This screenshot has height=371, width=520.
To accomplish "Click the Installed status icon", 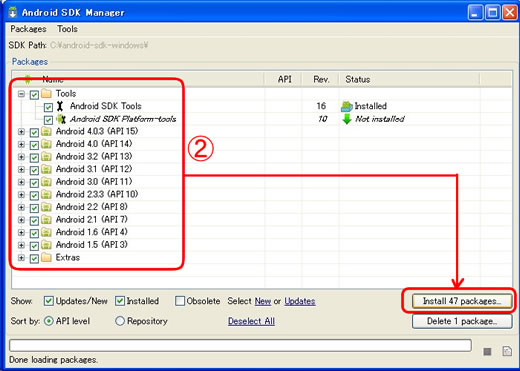I will point(347,106).
